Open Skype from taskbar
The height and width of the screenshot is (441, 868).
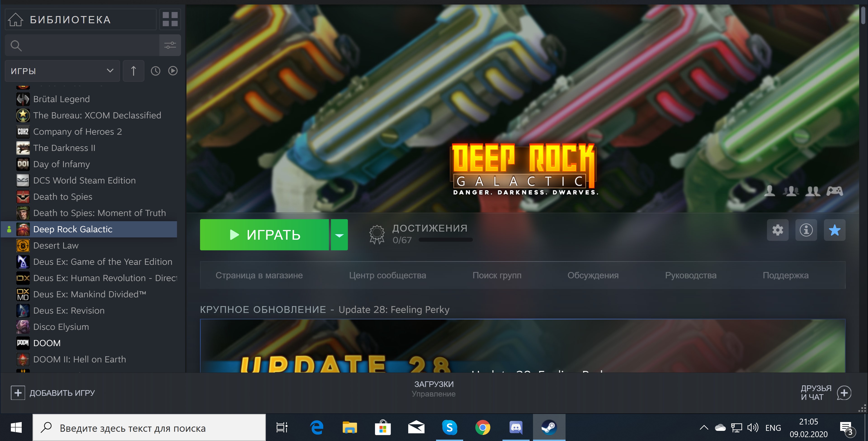point(450,427)
